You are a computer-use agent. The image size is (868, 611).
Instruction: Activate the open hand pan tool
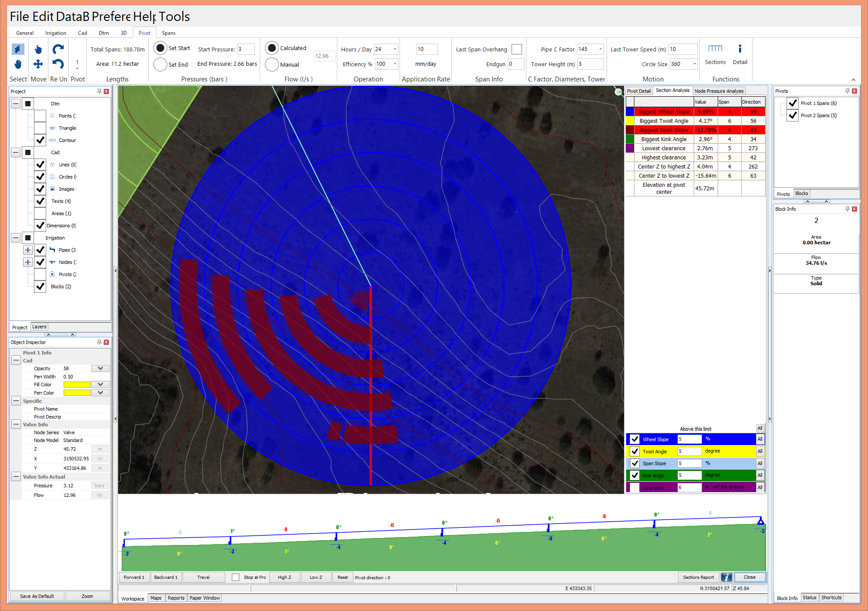[x=18, y=64]
